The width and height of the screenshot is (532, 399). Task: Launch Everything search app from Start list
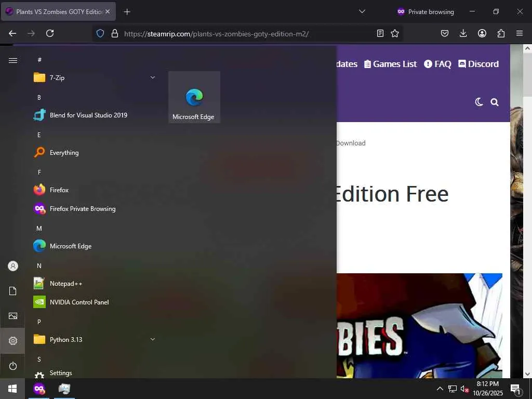(x=95, y=153)
